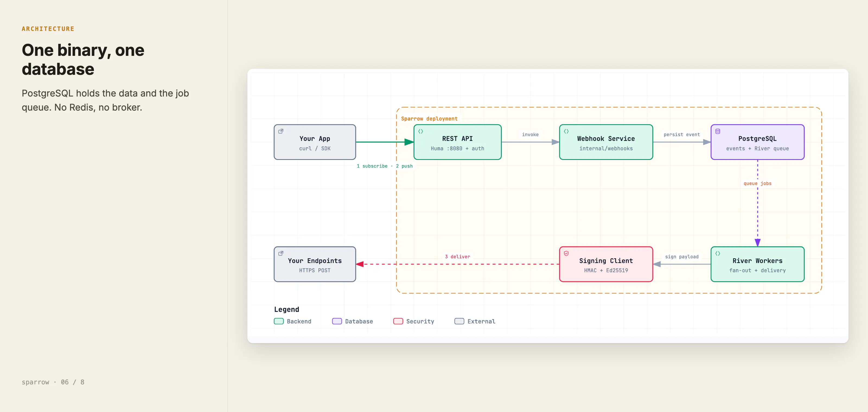The width and height of the screenshot is (868, 412).
Task: Click the 'invoke' arrow label
Action: point(530,135)
